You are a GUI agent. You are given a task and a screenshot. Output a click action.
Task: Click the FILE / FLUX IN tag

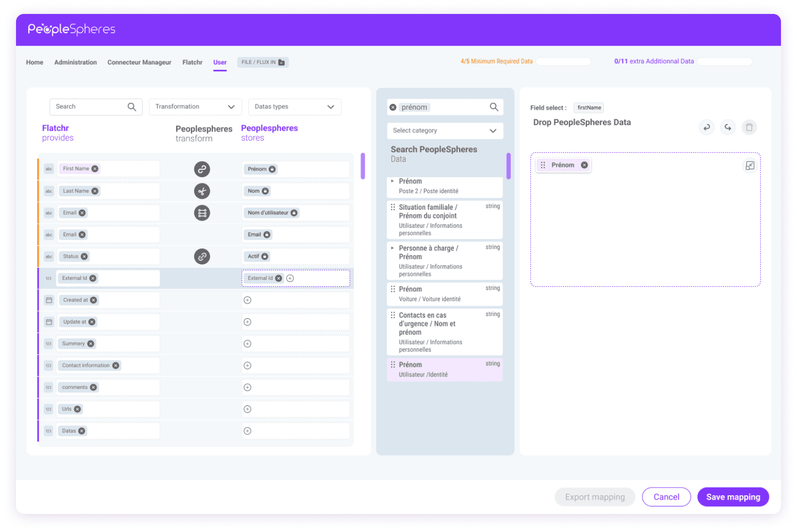point(263,62)
